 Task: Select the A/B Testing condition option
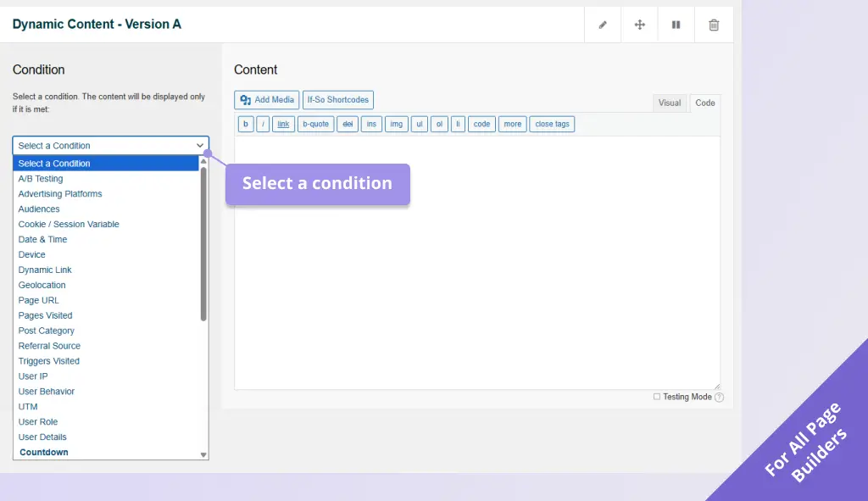tap(41, 178)
